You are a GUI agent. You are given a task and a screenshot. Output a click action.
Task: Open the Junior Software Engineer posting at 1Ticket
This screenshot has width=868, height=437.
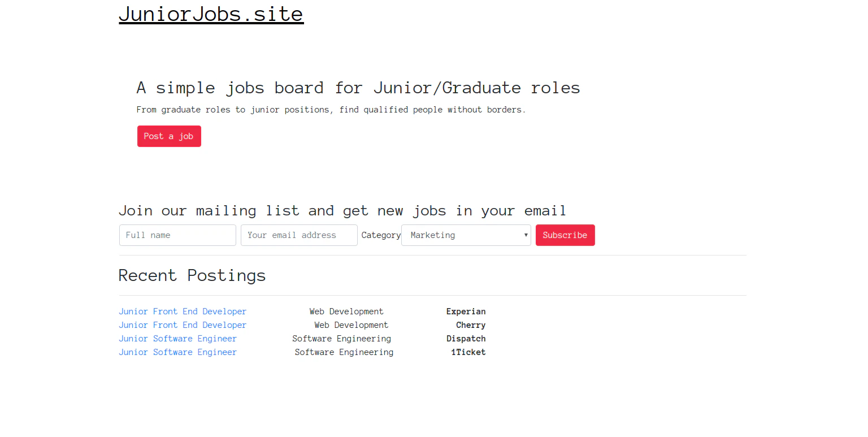click(x=177, y=352)
